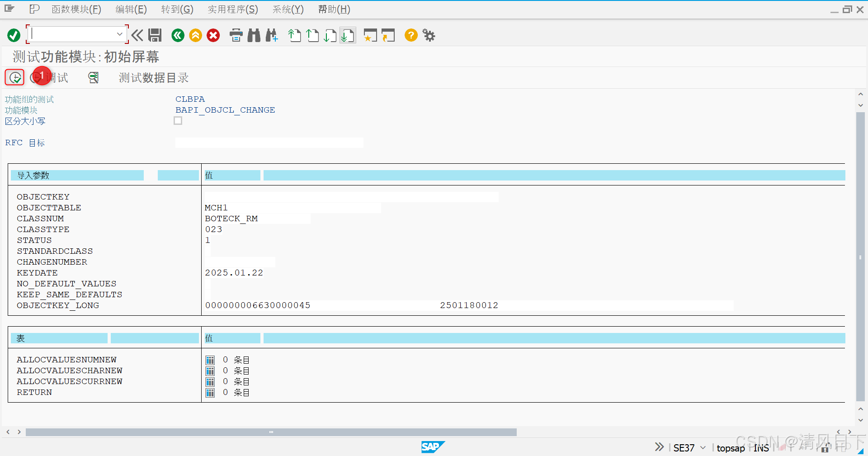The width and height of the screenshot is (868, 456).
Task: Click the Previous Page icon
Action: coord(312,35)
